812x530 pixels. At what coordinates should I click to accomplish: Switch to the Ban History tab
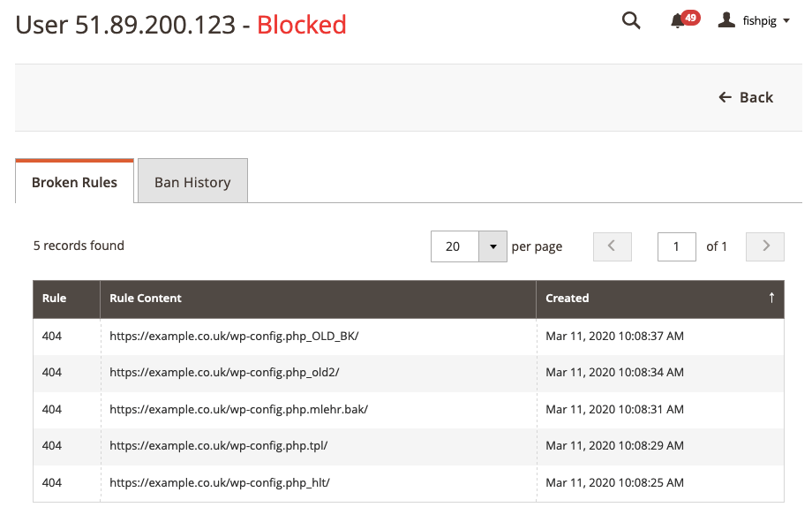point(192,181)
